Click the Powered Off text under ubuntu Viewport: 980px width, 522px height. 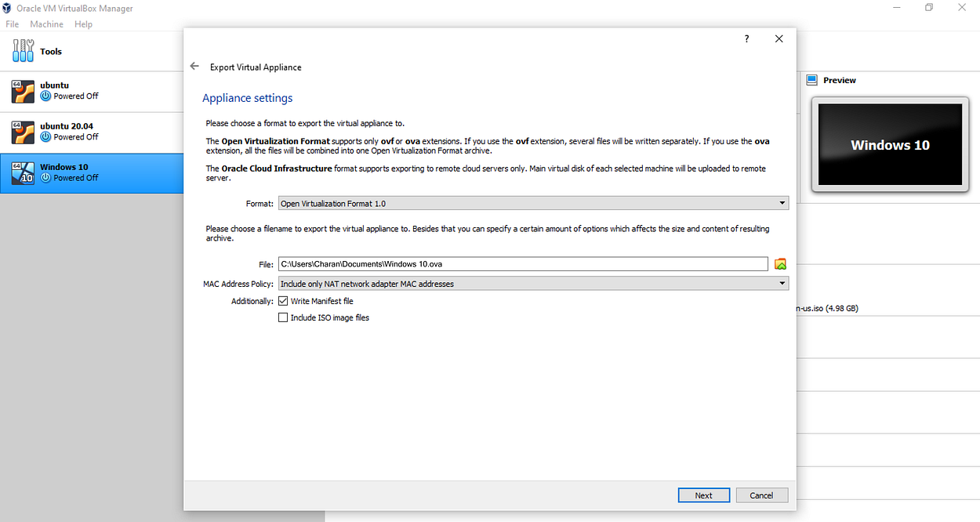76,96
